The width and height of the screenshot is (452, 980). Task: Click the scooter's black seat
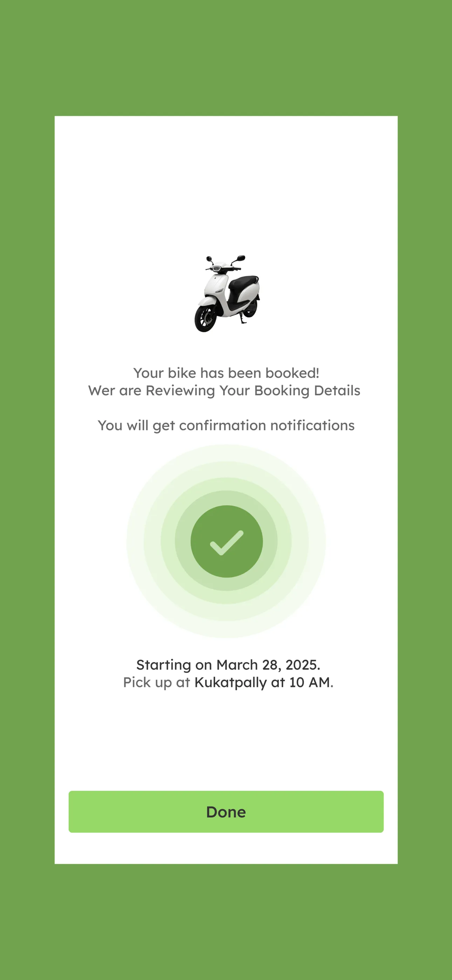click(x=244, y=282)
